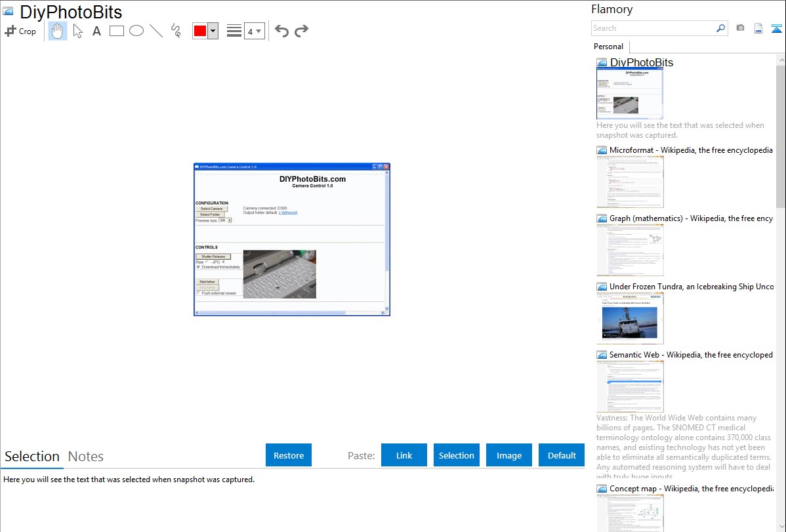The image size is (786, 532).
Task: Select the text annotation tool
Action: pyautogui.click(x=96, y=31)
